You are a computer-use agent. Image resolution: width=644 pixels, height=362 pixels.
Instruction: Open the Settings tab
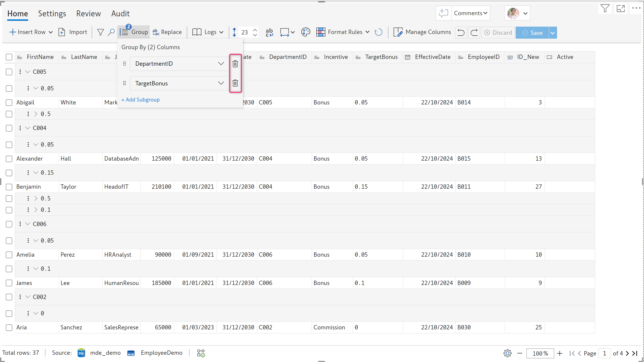pos(52,14)
